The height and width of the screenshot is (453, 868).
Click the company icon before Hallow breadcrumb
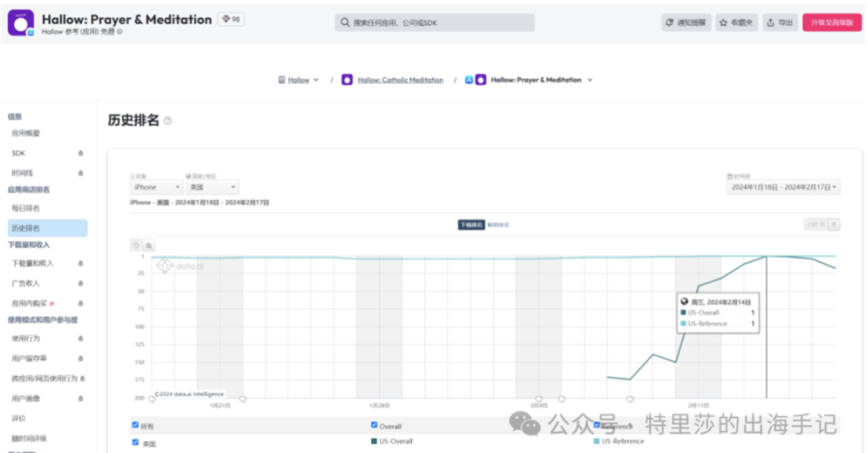coord(281,80)
